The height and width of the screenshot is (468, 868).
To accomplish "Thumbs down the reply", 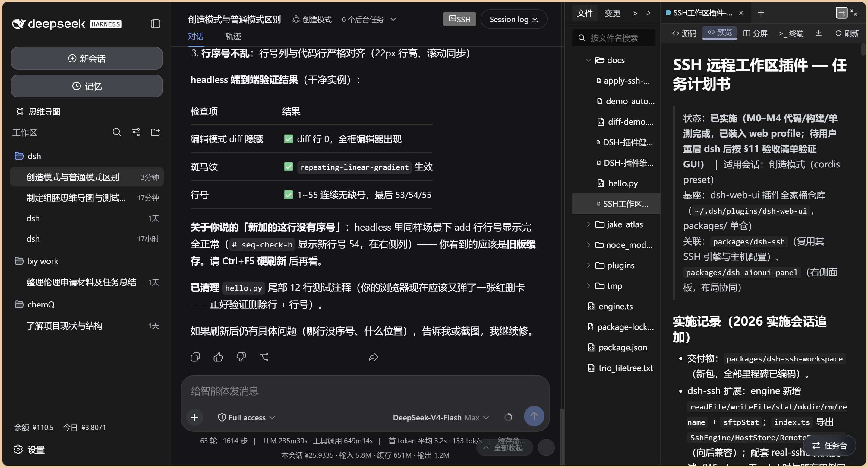I will (x=241, y=357).
